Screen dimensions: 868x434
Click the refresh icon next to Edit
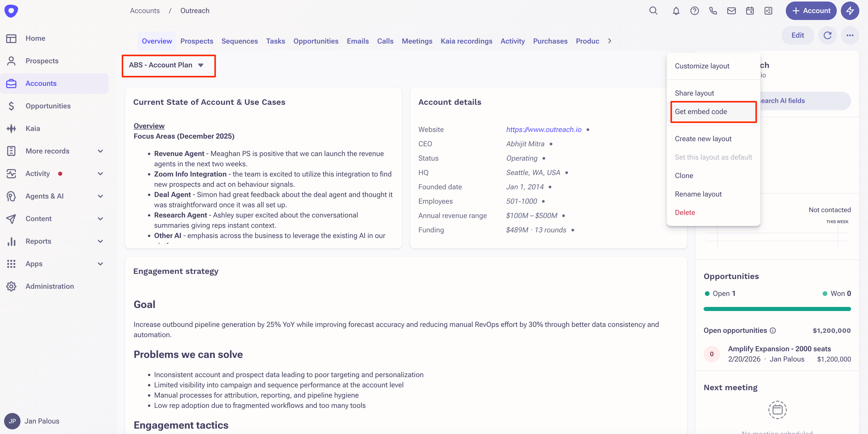(828, 35)
